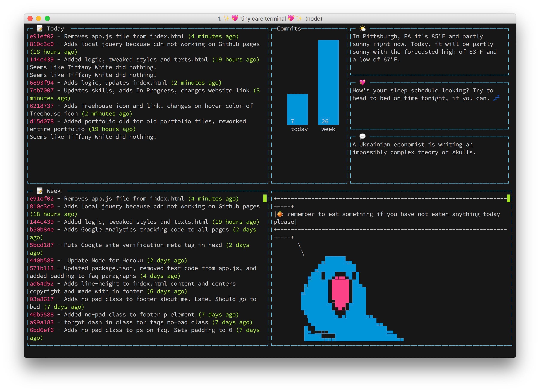Click the sparkling heart icon above sleep reminder
The height and width of the screenshot is (392, 540).
pos(362,82)
